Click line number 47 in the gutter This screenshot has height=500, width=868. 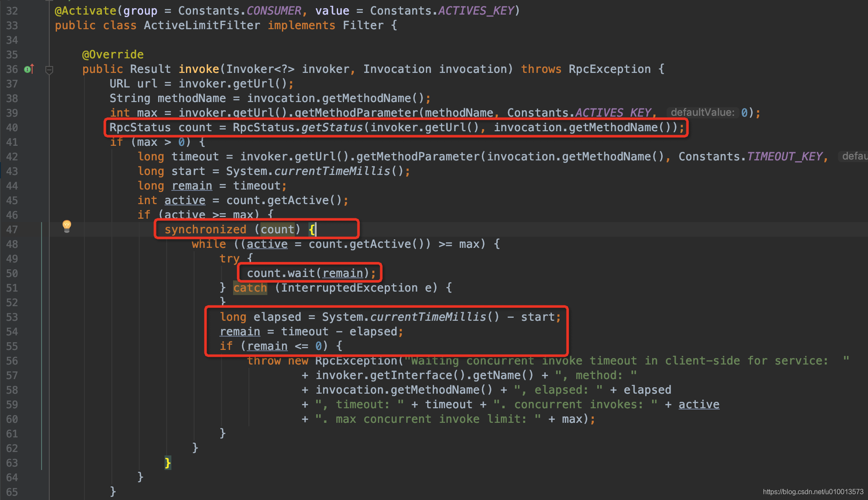coord(12,229)
